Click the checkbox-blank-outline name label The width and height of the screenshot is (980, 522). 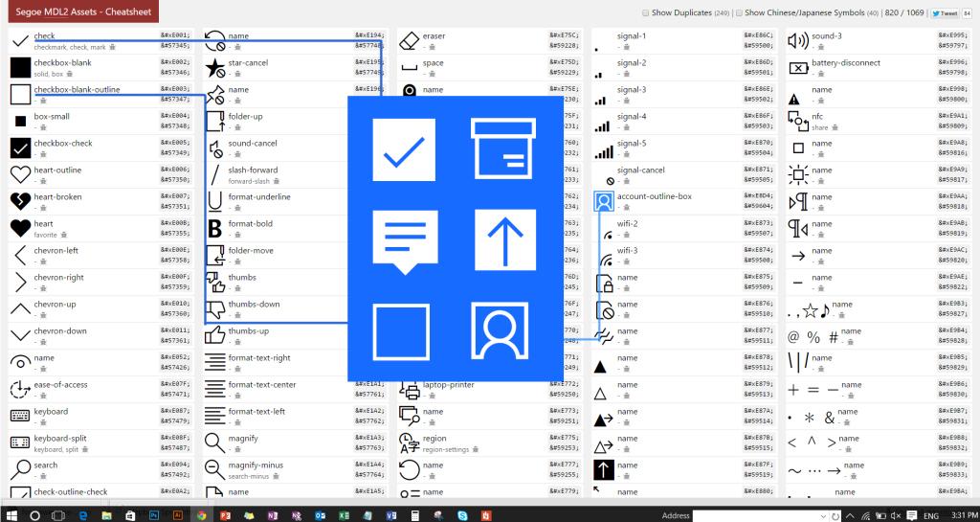tap(77, 89)
